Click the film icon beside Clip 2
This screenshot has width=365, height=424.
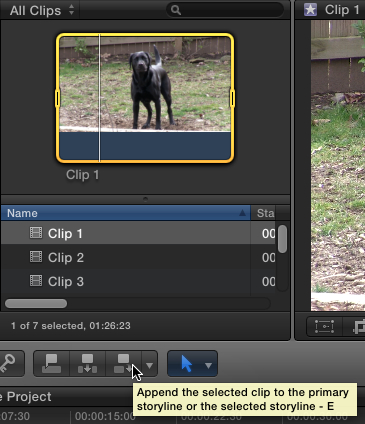coord(36,257)
